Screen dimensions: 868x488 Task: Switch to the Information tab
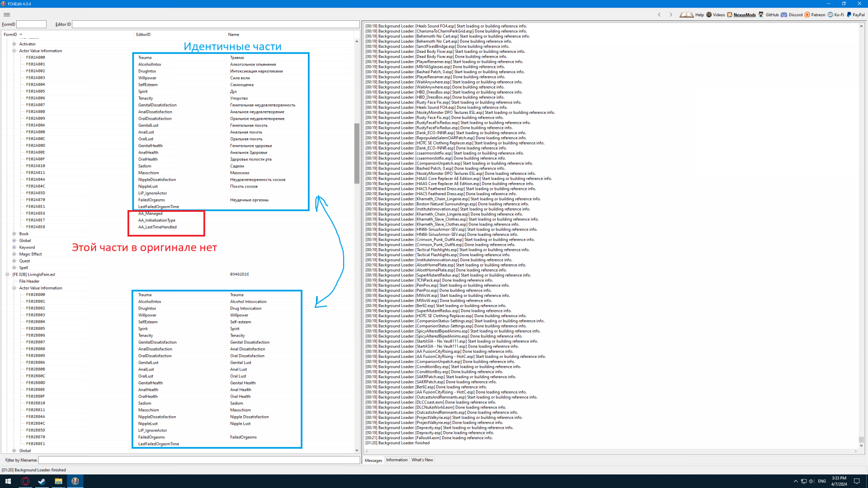coord(396,460)
